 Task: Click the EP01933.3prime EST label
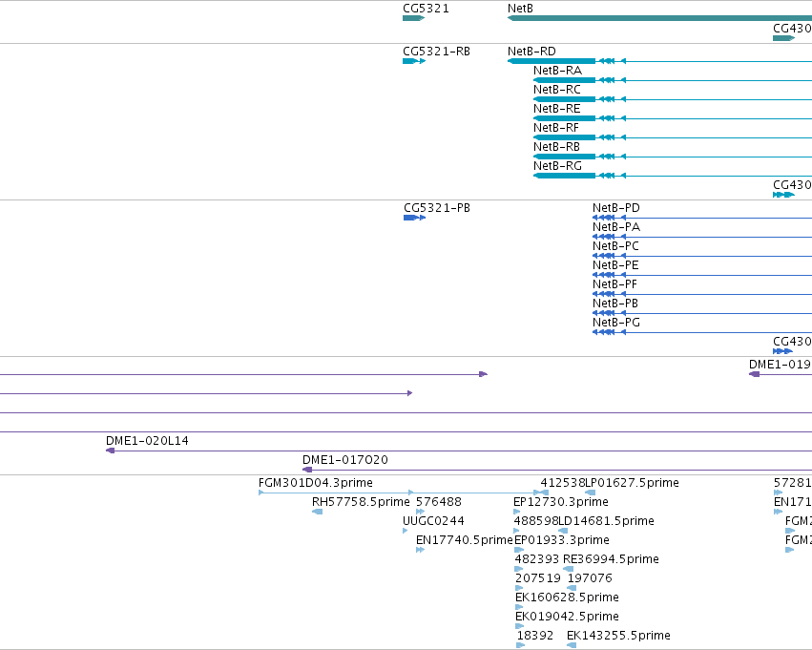tap(562, 540)
